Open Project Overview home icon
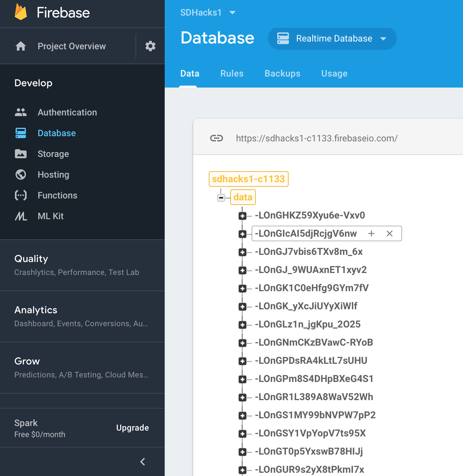463x476 pixels. [x=21, y=46]
